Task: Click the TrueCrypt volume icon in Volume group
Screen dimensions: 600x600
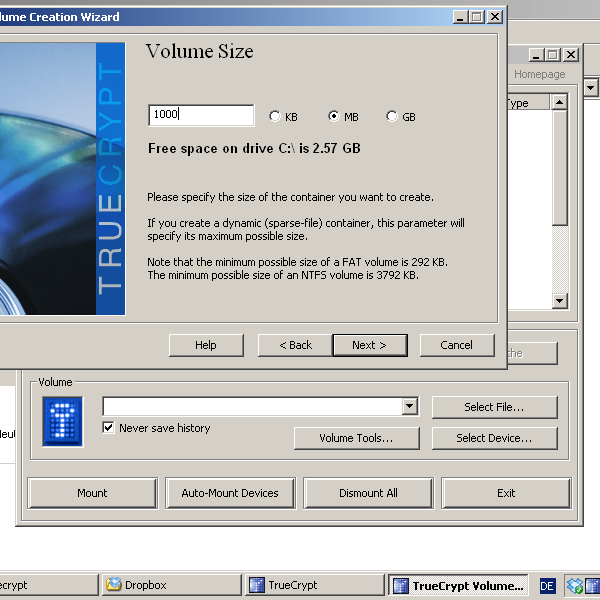Action: [x=62, y=422]
